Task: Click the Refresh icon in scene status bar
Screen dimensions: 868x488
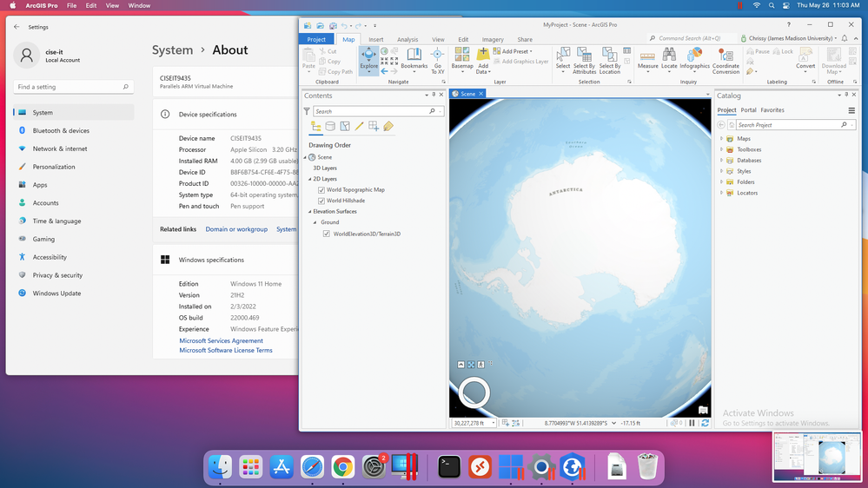Action: point(705,423)
